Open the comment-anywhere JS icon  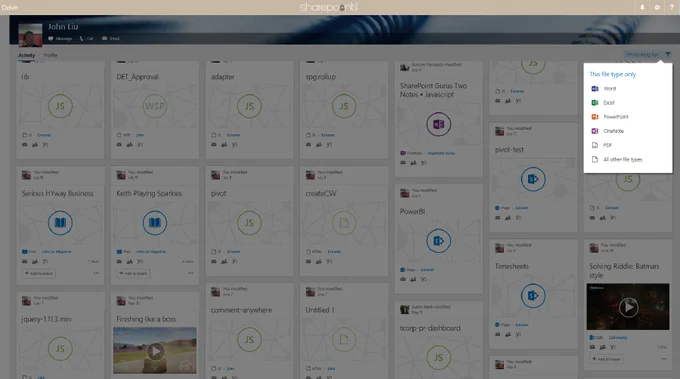click(x=249, y=340)
